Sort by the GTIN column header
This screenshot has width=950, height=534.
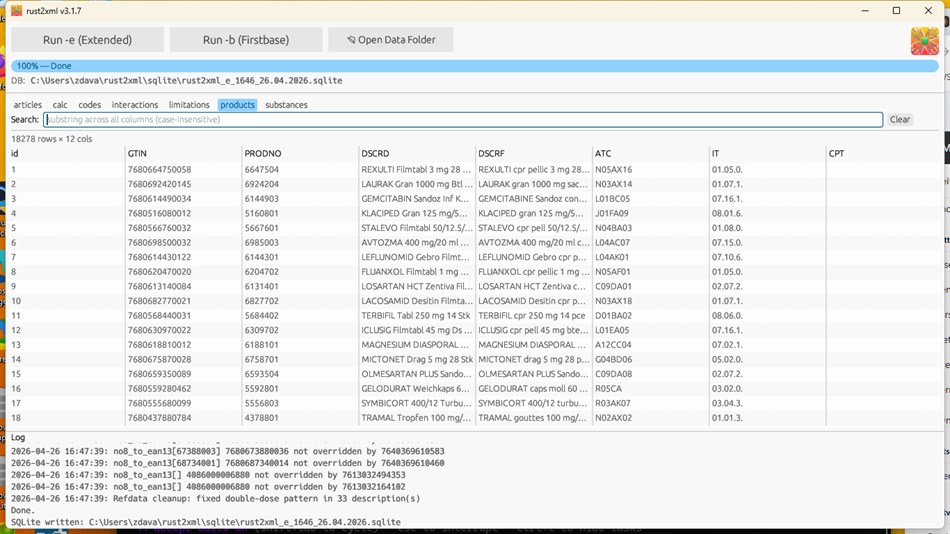click(x=137, y=153)
